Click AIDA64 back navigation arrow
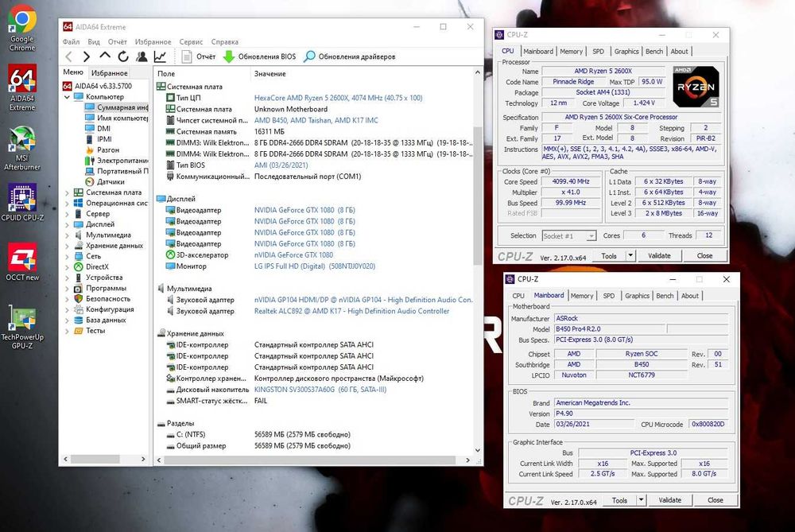The image size is (795, 532). click(x=69, y=56)
